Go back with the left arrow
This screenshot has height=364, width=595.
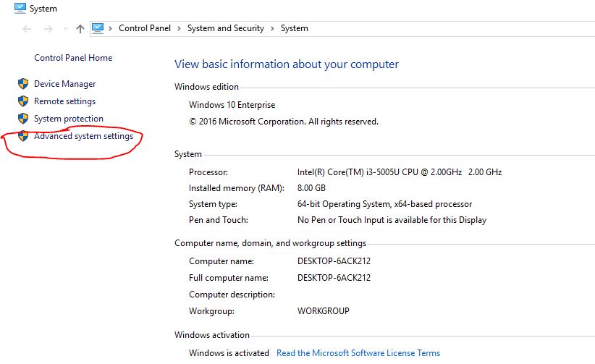(27, 29)
